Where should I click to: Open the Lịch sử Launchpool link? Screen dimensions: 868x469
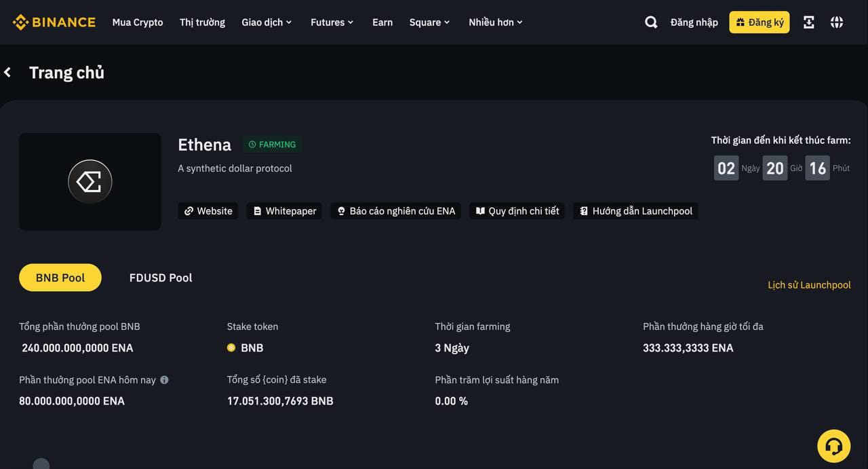coord(809,284)
